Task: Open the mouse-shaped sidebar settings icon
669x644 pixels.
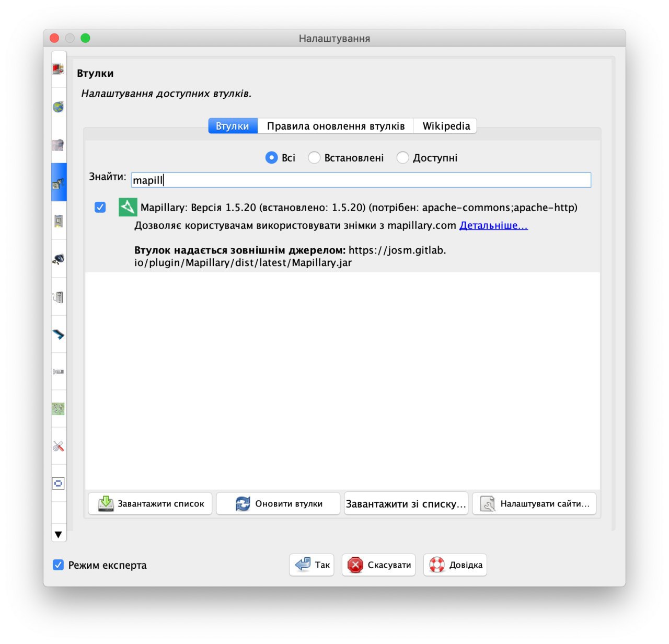Action: coord(58,259)
